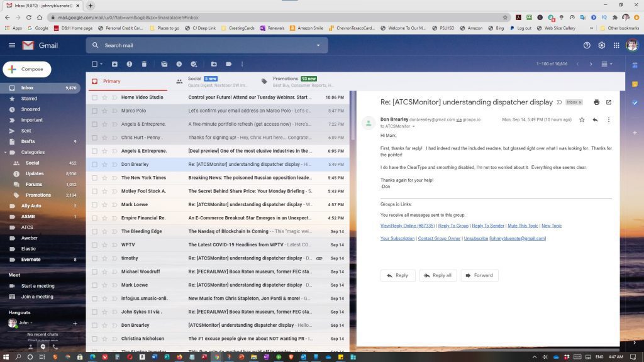Show hidden system tray icons arrow
Viewport: 644px width, 362px height.
(535, 357)
